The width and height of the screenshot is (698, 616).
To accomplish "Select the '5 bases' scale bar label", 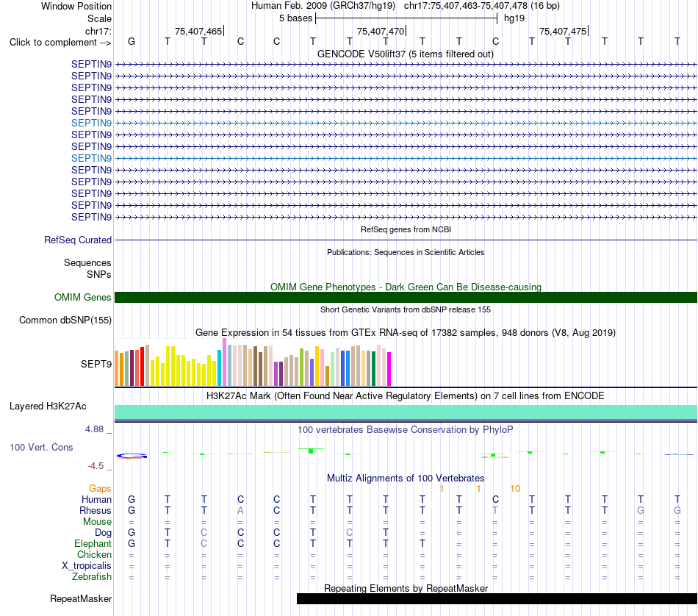I will [295, 18].
